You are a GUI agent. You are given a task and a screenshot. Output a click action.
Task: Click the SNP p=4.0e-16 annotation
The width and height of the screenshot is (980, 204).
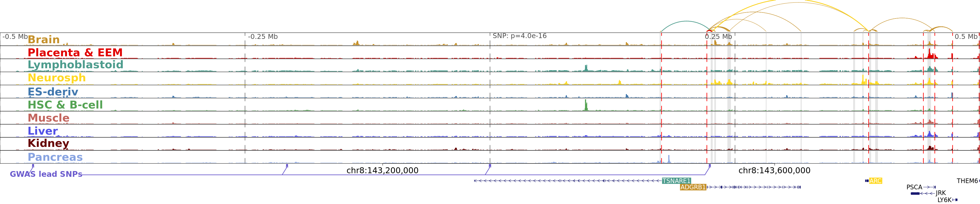coord(519,36)
